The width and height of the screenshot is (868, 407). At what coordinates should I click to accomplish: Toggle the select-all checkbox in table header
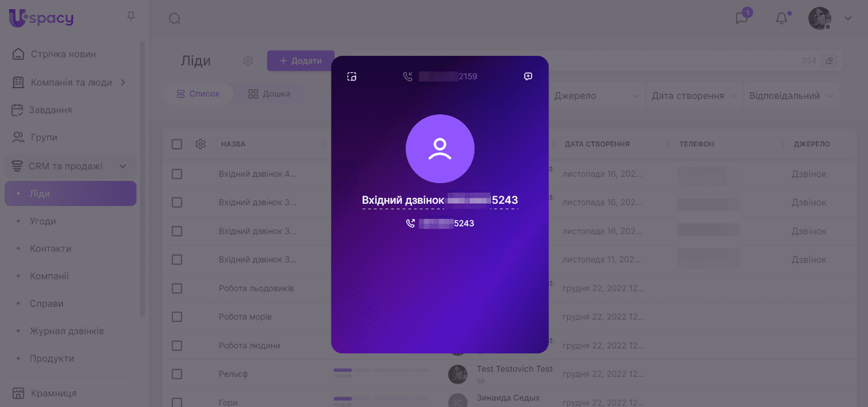(177, 144)
